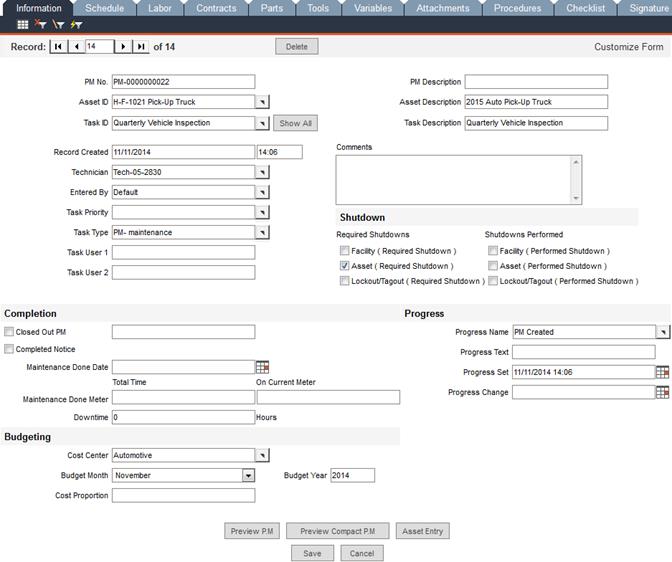The width and height of the screenshot is (672, 562).
Task: Expand the Budget Month dropdown
Action: (x=248, y=475)
